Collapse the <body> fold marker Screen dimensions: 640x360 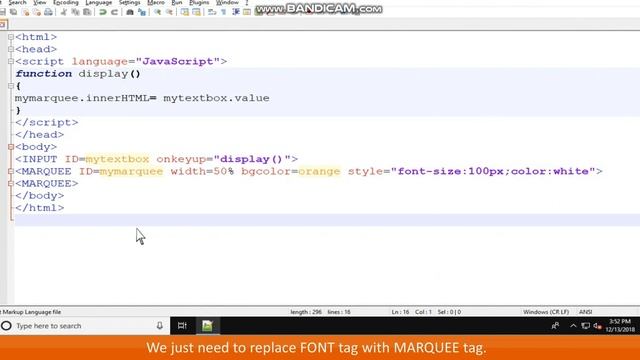(x=11, y=147)
